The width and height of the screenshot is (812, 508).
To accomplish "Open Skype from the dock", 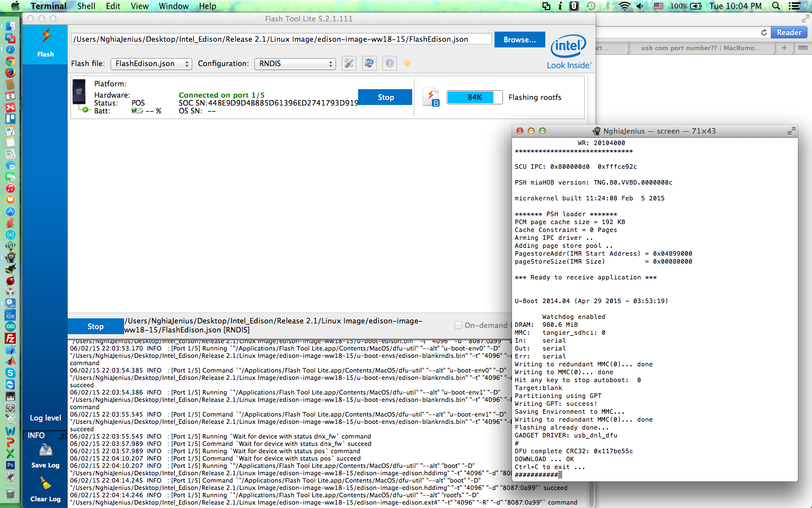I will coord(10,373).
